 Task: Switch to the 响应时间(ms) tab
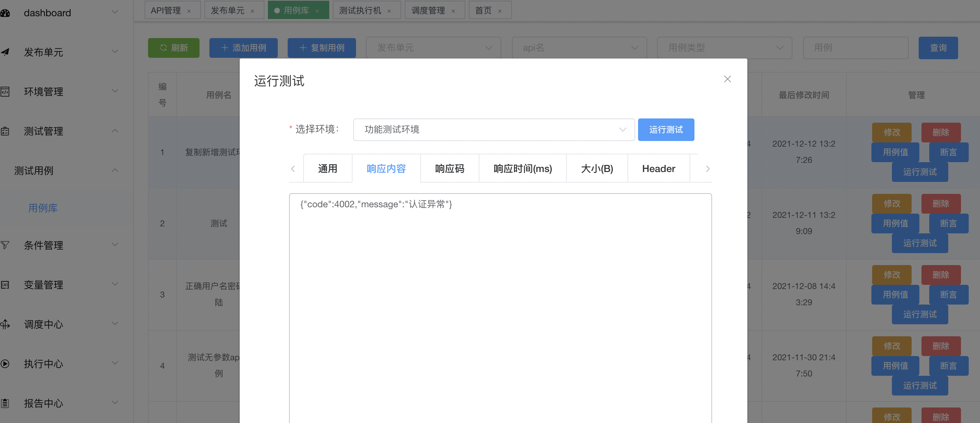[x=523, y=168]
